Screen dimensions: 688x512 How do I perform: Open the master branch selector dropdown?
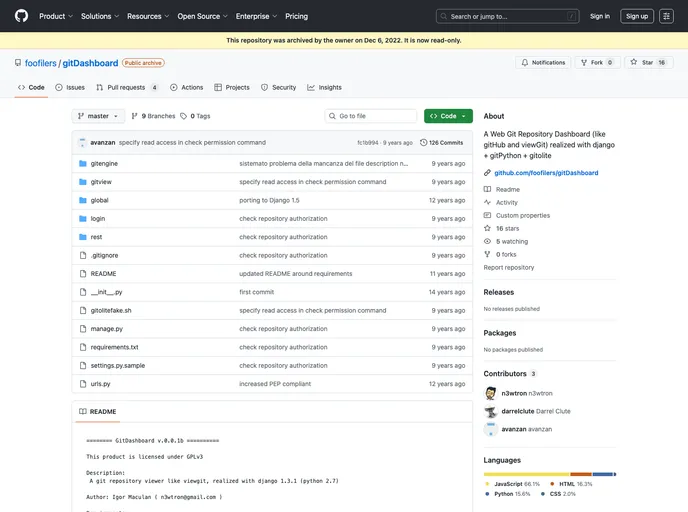[98, 116]
